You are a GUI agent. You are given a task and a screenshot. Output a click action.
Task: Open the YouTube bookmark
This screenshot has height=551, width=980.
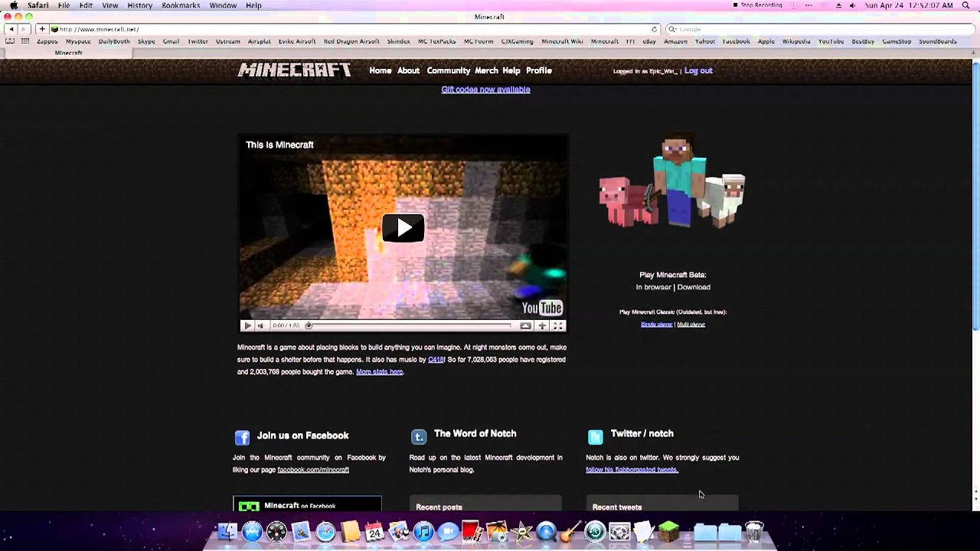click(x=831, y=41)
